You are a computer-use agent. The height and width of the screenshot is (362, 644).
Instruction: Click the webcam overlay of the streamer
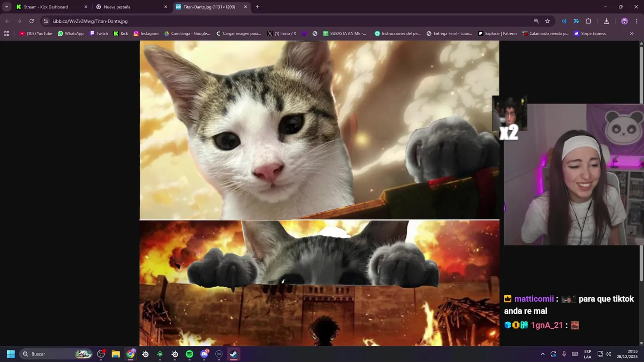(574, 174)
